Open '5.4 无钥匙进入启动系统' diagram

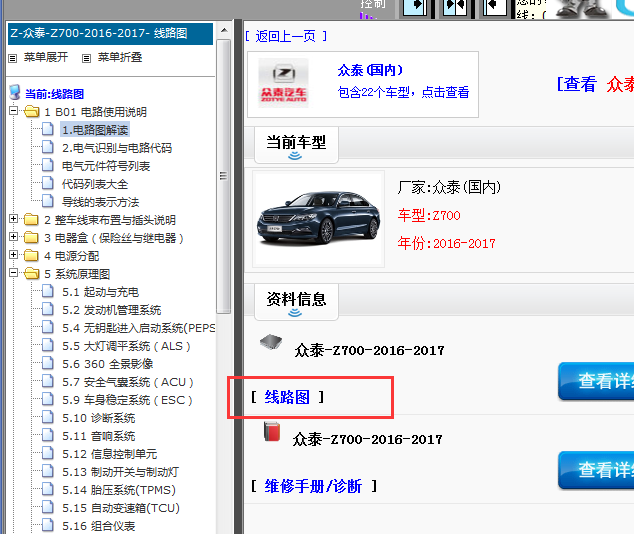click(x=139, y=328)
